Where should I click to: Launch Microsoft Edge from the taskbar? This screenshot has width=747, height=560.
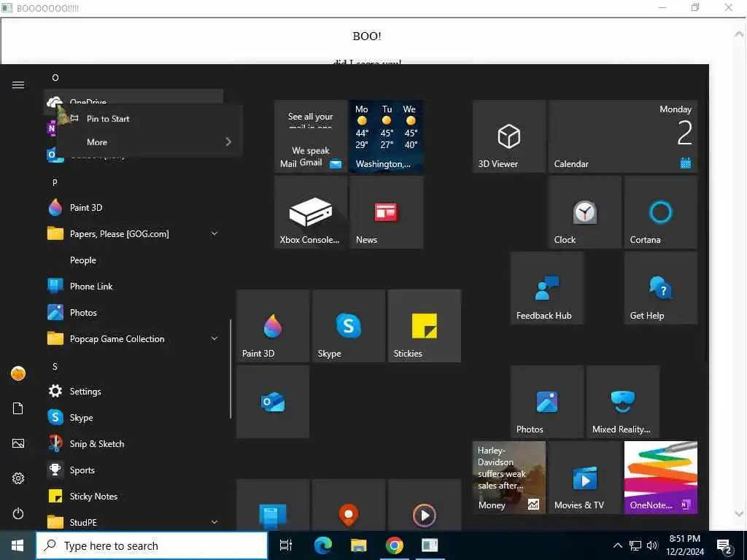(322, 545)
